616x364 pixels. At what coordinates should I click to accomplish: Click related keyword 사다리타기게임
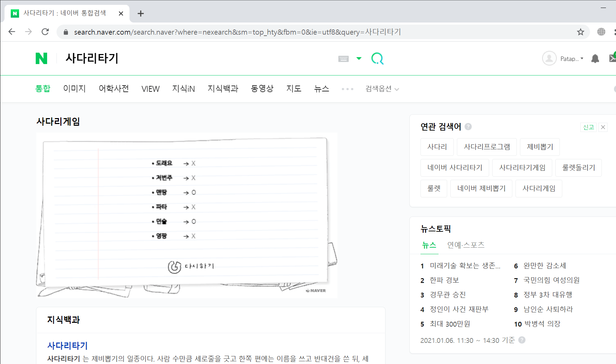pyautogui.click(x=522, y=168)
